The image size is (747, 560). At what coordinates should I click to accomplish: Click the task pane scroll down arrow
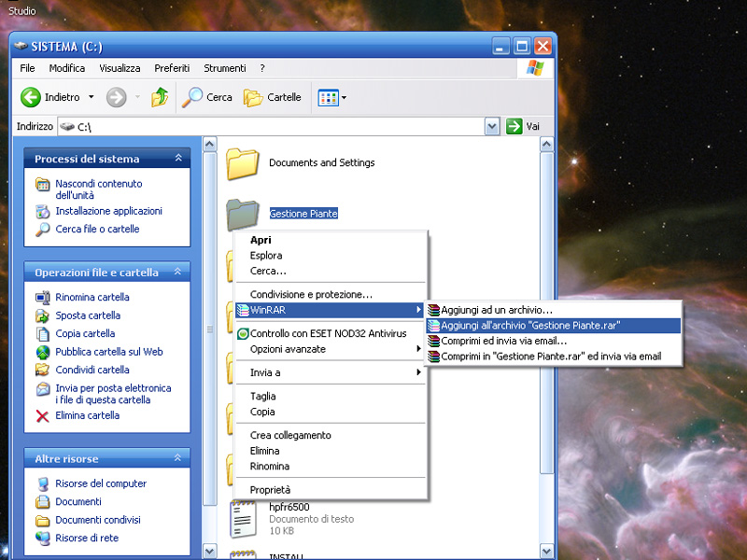[x=209, y=551]
